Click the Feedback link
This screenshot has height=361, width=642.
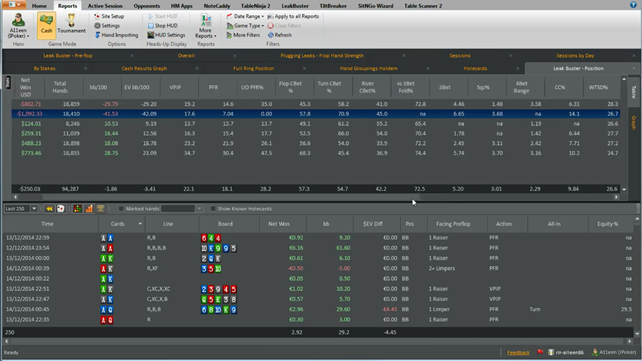(x=518, y=352)
